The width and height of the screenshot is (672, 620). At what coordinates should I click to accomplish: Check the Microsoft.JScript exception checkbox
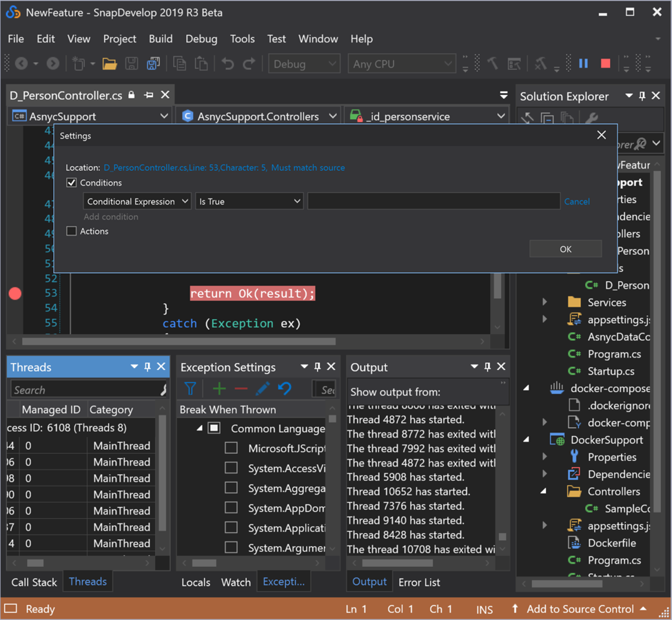[231, 448]
